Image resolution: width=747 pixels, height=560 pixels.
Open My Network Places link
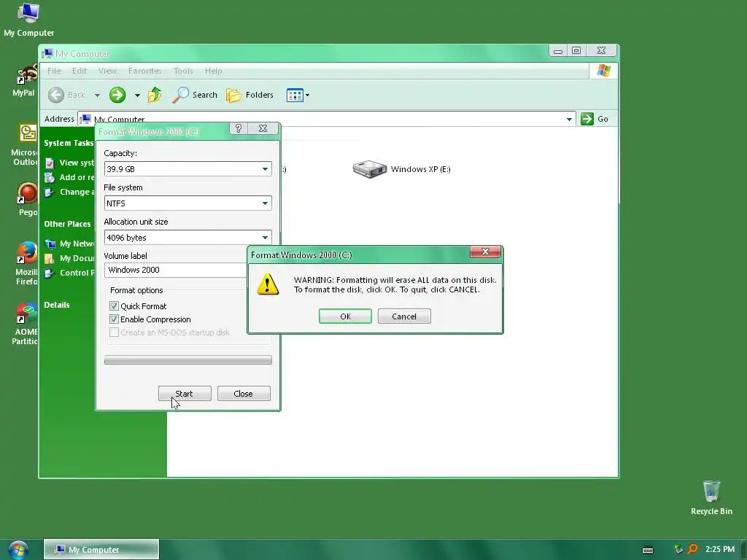[69, 244]
